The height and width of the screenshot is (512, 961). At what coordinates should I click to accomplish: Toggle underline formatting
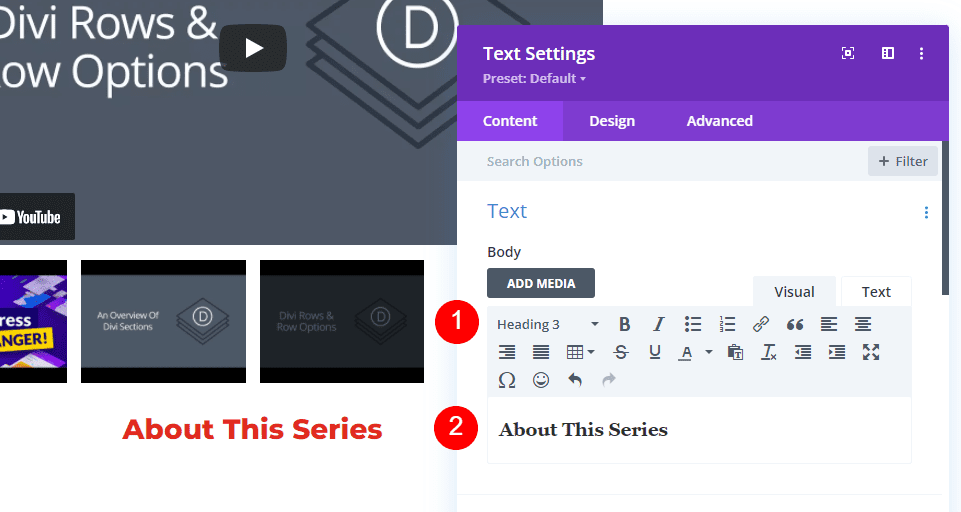pos(655,352)
